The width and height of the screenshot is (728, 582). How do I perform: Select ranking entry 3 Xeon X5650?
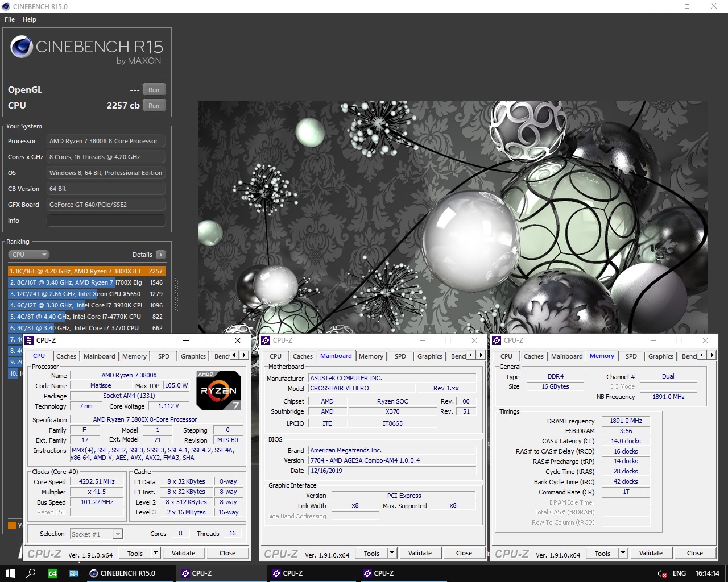[86, 294]
